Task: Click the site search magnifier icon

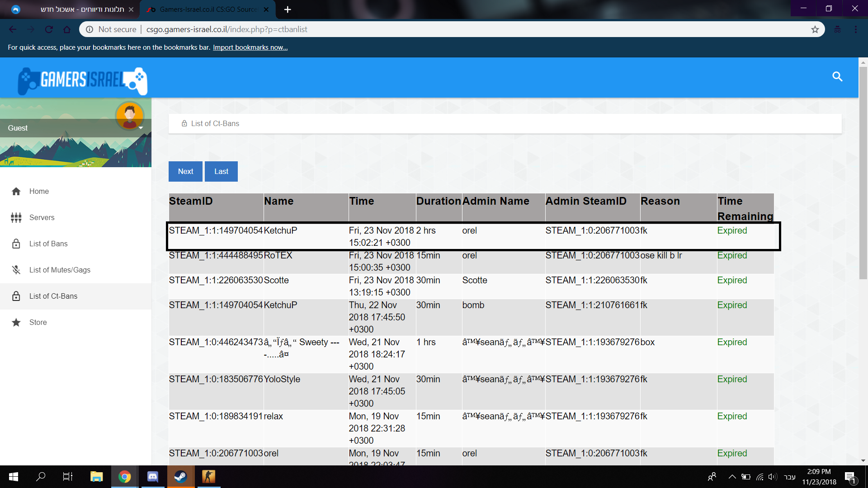Action: (837, 77)
